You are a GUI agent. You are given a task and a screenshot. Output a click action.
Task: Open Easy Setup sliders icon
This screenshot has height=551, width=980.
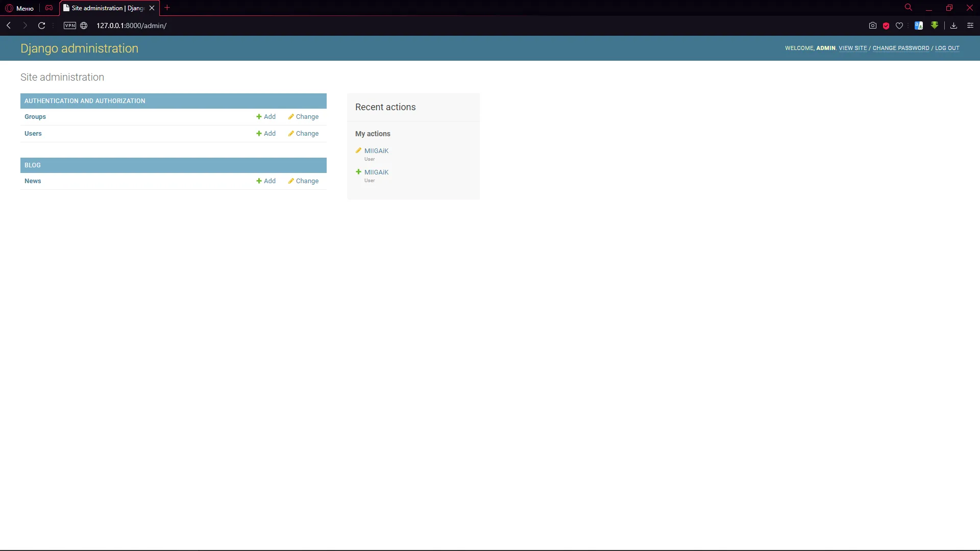[970, 26]
